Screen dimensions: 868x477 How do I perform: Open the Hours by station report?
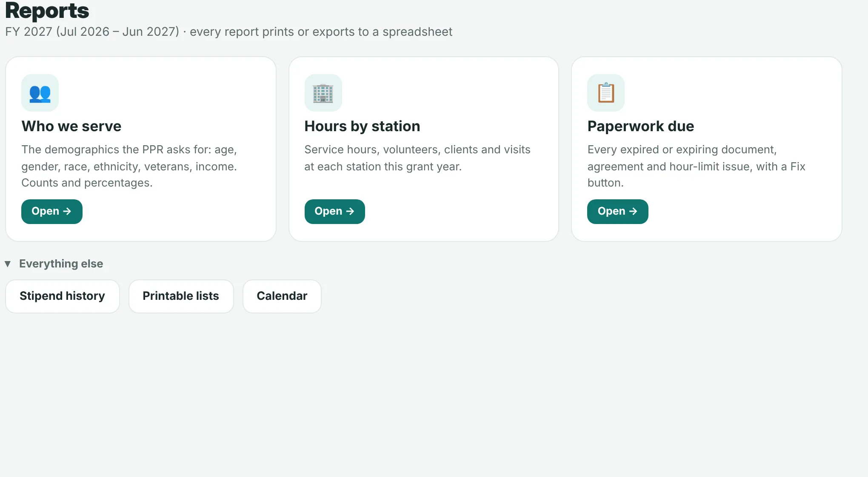tap(335, 212)
